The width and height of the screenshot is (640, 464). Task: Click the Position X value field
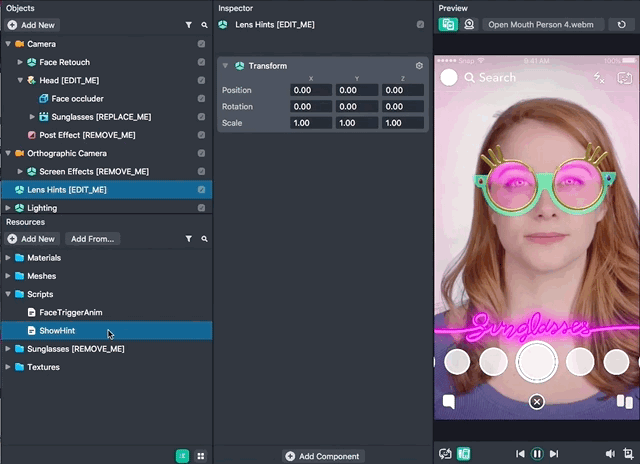point(309,91)
